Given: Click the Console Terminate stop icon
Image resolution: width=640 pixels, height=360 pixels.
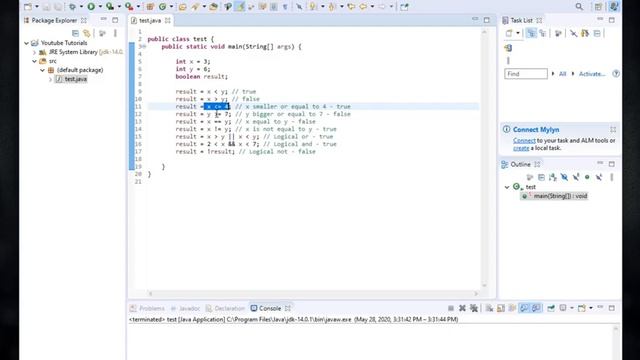Looking at the screenshot, I should pyautogui.click(x=451, y=308).
